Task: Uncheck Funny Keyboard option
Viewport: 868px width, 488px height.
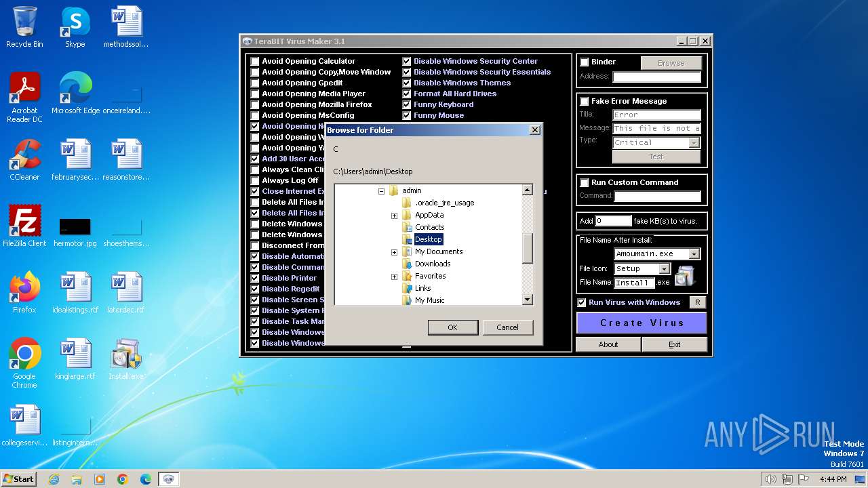Action: point(407,104)
